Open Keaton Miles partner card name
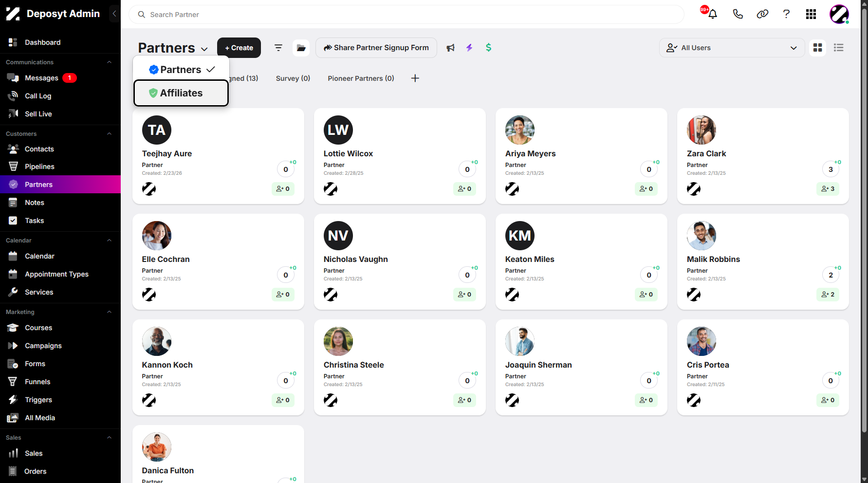Viewport: 868px width, 483px height. pos(530,260)
